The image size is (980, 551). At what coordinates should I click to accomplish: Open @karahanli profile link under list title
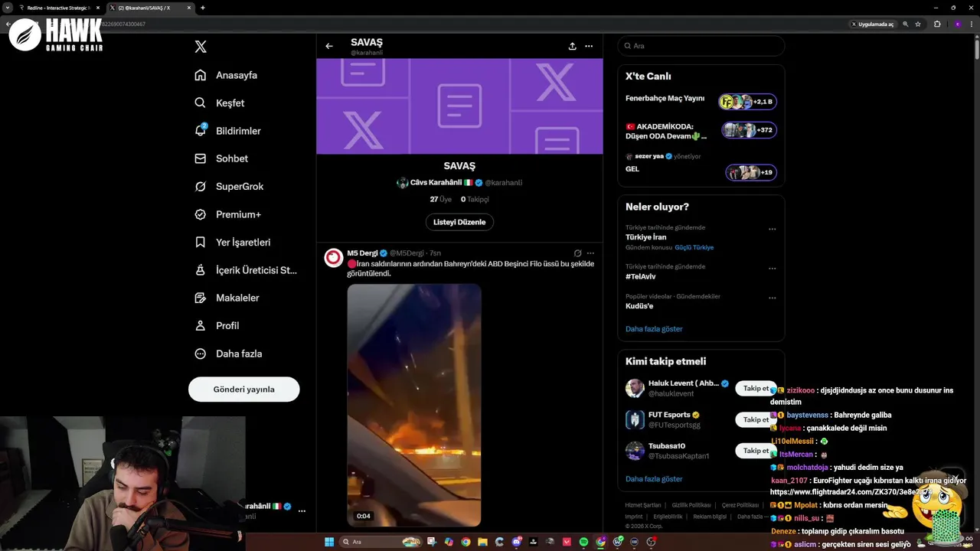(x=503, y=183)
